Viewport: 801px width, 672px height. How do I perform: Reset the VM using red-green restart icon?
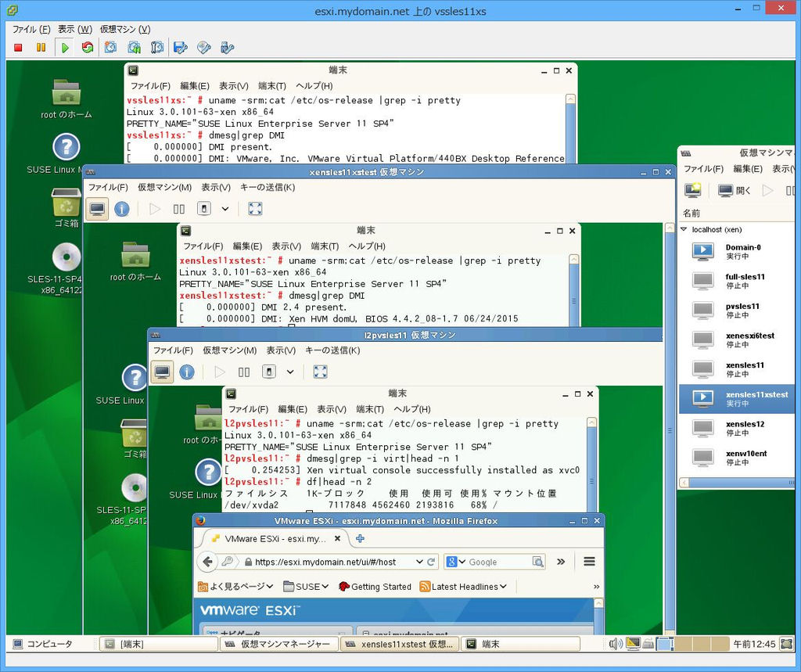click(88, 48)
